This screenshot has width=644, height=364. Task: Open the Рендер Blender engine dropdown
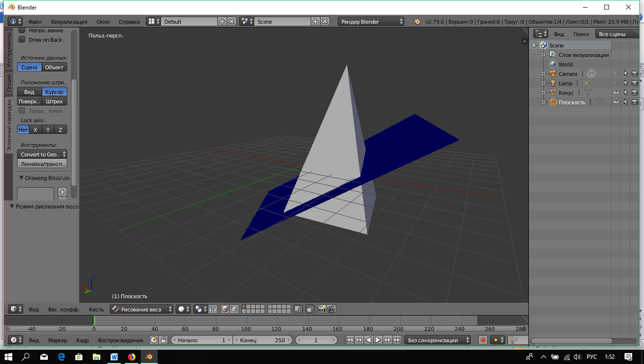pyautogui.click(x=371, y=22)
